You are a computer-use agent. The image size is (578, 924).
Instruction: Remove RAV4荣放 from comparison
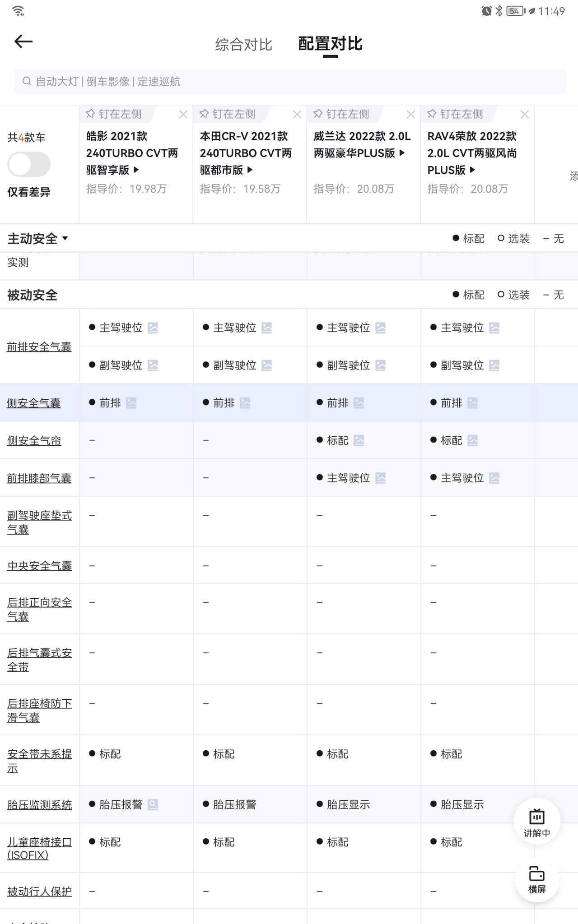[x=524, y=115]
